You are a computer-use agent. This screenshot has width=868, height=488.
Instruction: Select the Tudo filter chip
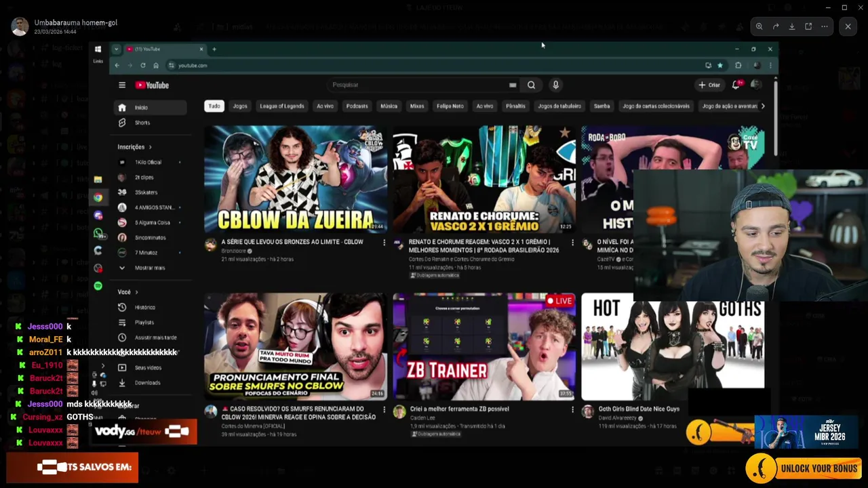point(214,106)
